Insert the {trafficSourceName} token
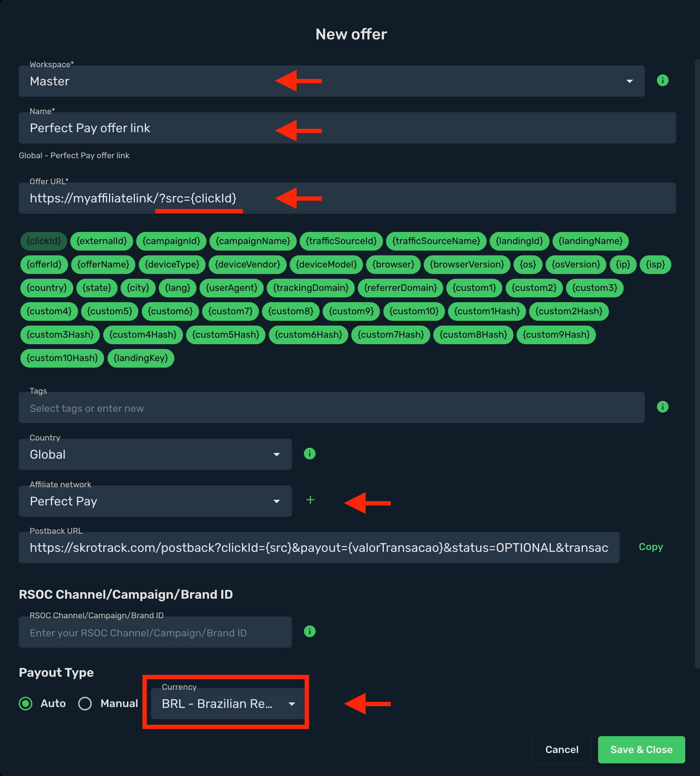 436,241
